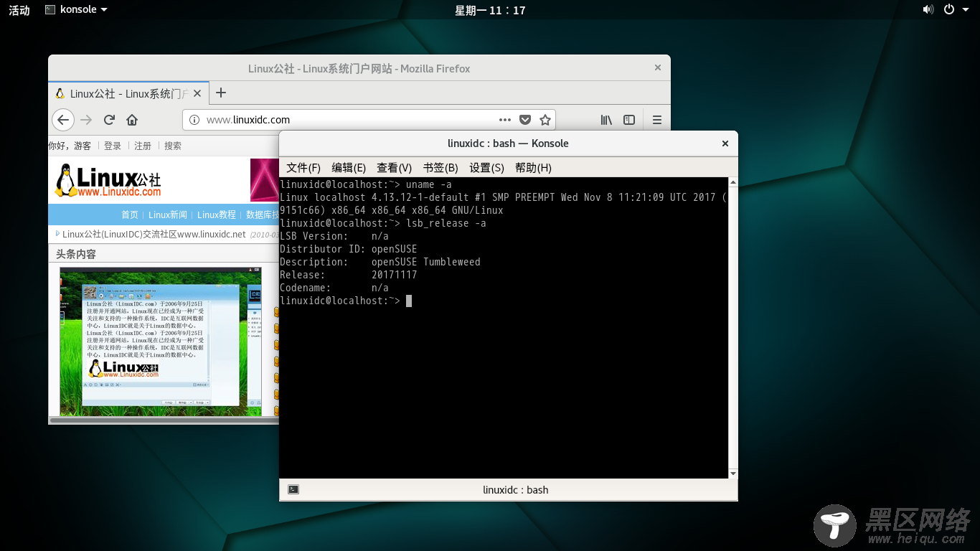980x551 pixels.
Task: Open 注册 link on the webpage
Action: click(143, 146)
